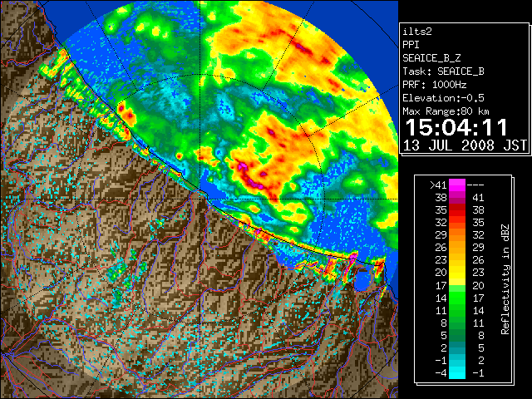Click the 'ilts2' radar site label
The image size is (532, 399).
click(417, 32)
